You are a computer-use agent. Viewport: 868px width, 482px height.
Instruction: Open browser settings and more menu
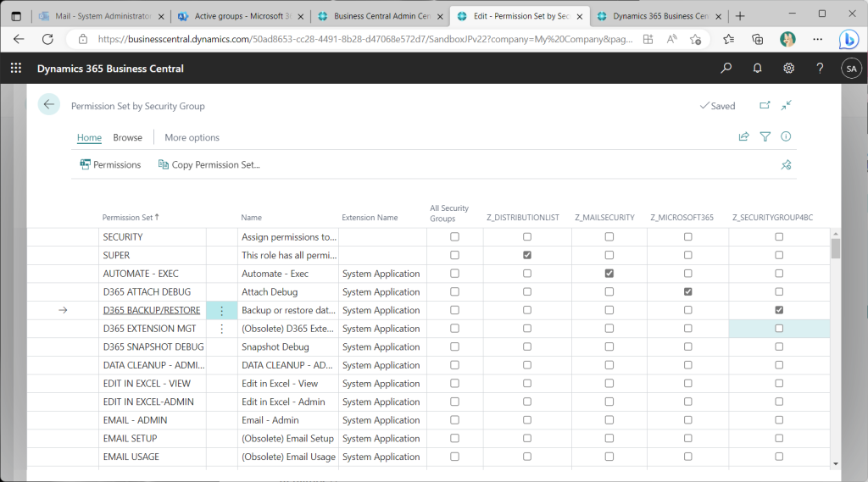tap(818, 39)
